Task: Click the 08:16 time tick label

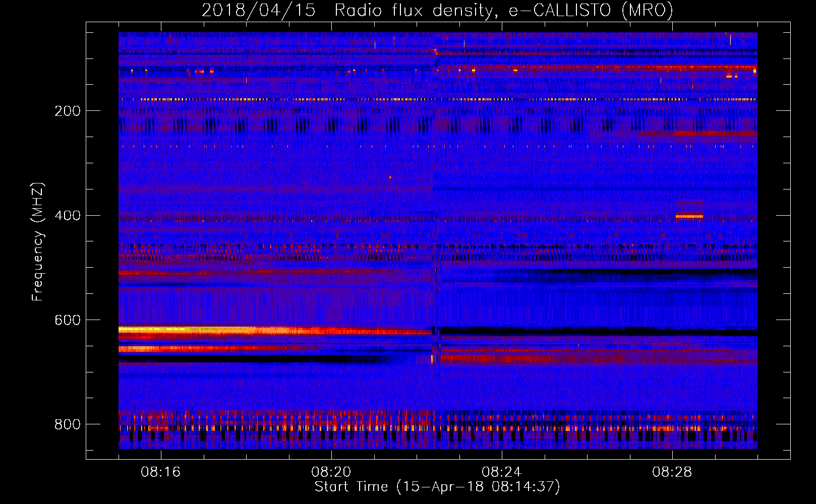Action: 161,472
